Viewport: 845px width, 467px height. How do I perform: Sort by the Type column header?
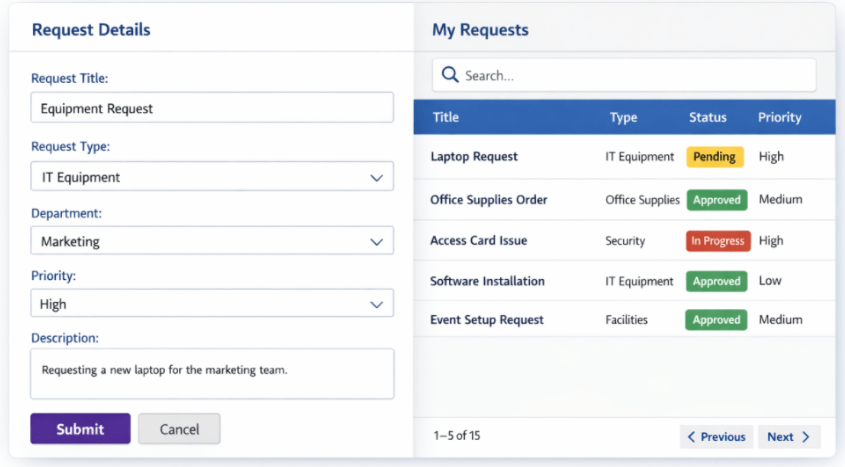[x=624, y=117]
